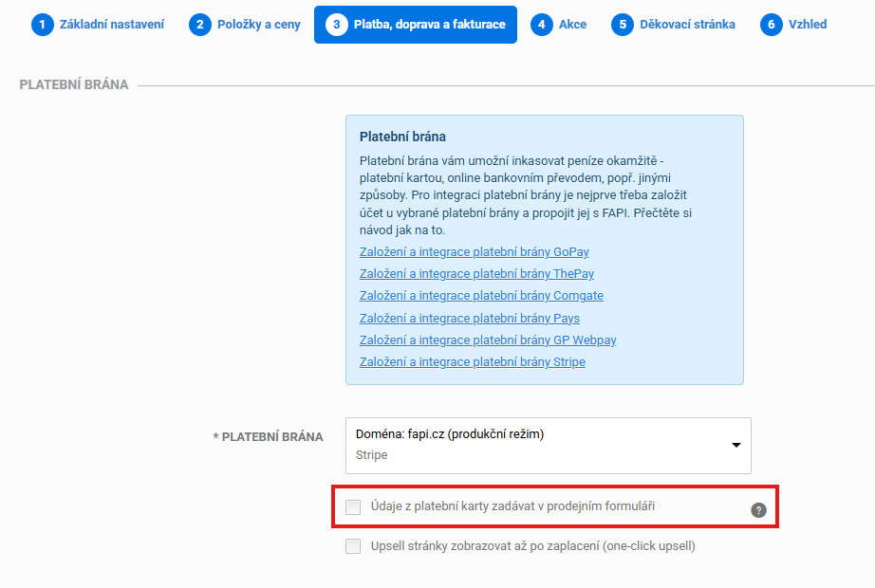Expand the Platební brána dropdown arrow

coord(736,445)
